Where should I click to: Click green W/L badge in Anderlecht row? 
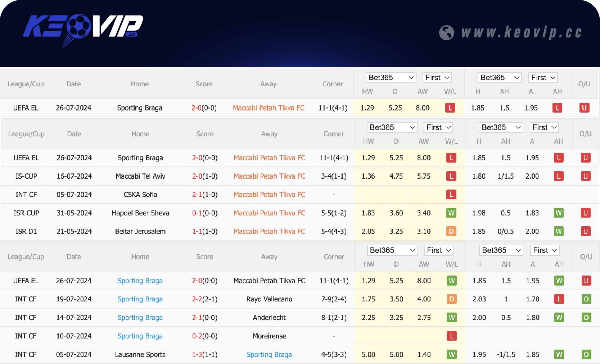pos(451,318)
